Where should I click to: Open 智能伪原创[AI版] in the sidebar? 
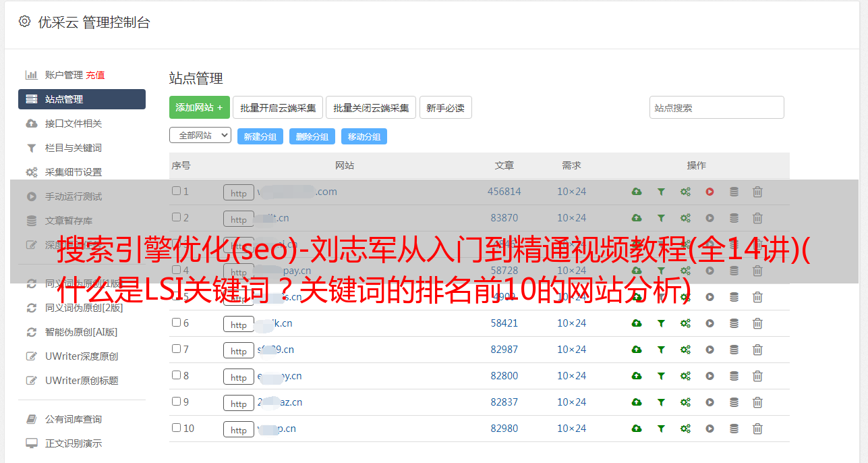81,332
